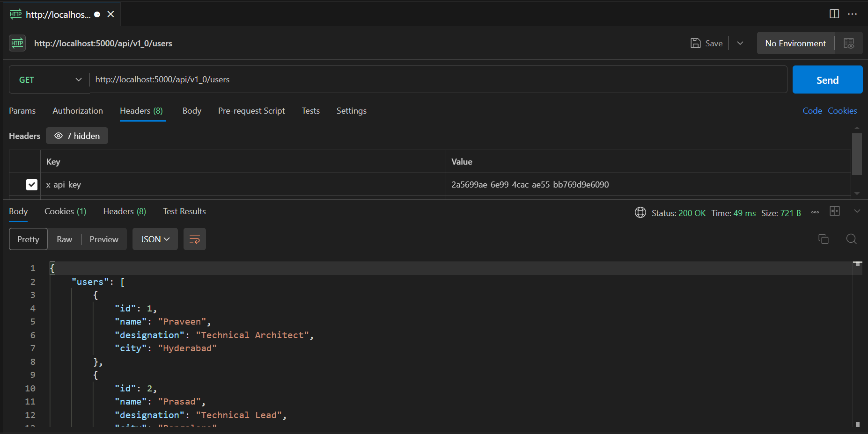The height and width of the screenshot is (434, 868).
Task: Copy response body to clipboard
Action: click(x=824, y=239)
